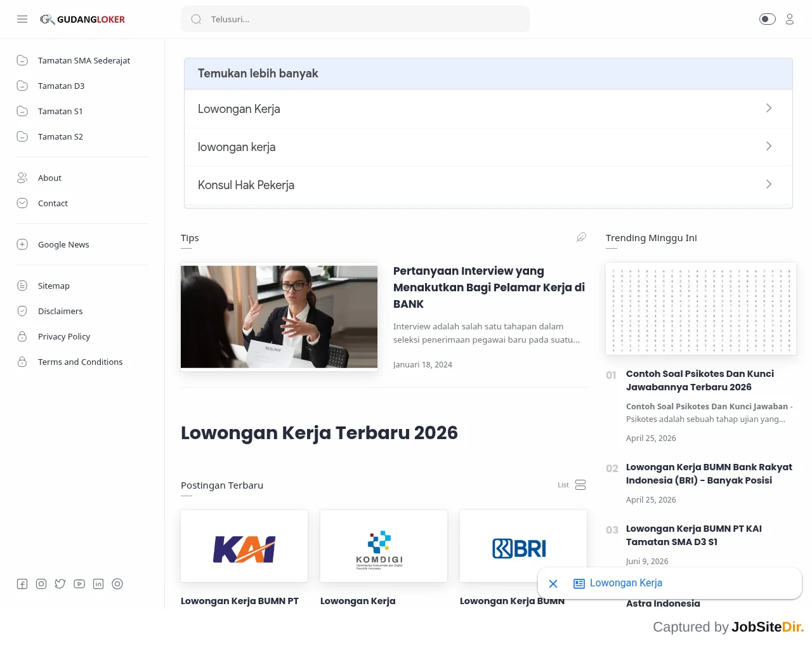Open Tamatan SMA Sederajat category

(x=84, y=60)
